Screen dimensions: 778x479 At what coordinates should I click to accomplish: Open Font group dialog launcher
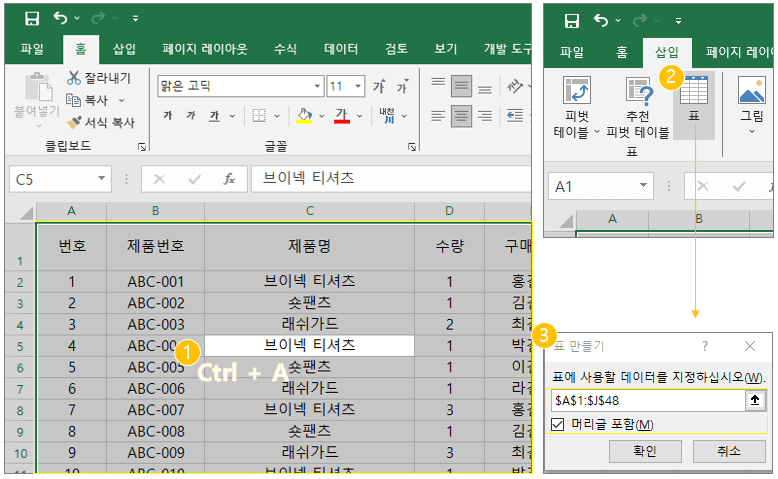(412, 146)
